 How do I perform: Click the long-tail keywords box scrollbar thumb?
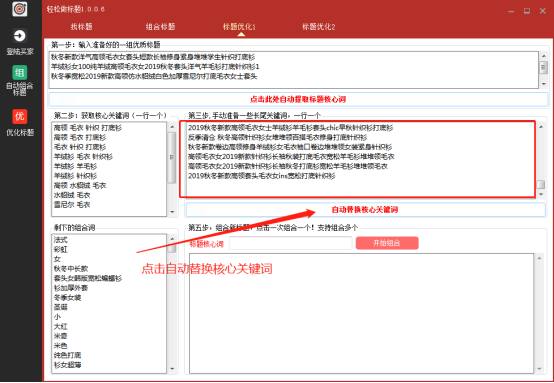(x=541, y=185)
